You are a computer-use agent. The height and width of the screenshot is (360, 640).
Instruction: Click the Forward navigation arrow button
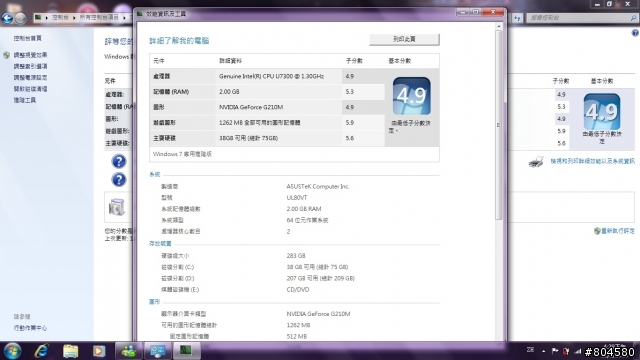tap(20, 18)
